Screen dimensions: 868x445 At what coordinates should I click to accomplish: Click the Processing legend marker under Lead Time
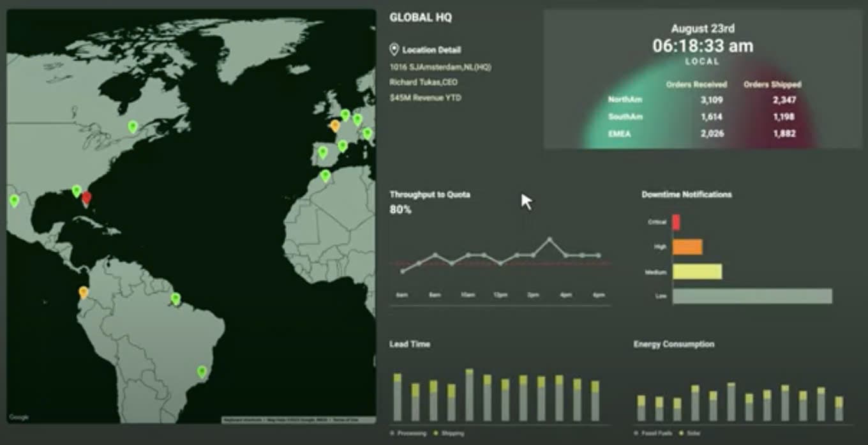392,434
